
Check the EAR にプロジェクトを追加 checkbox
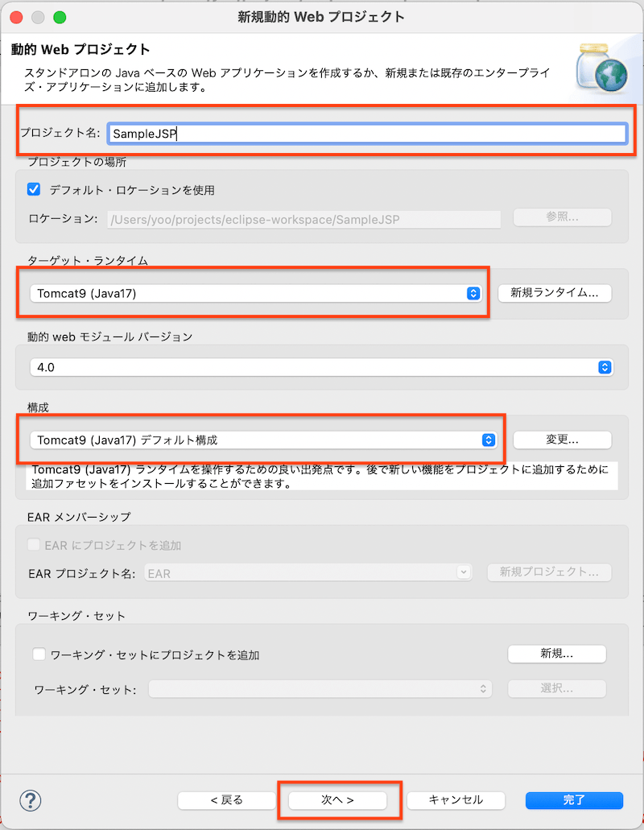(34, 545)
